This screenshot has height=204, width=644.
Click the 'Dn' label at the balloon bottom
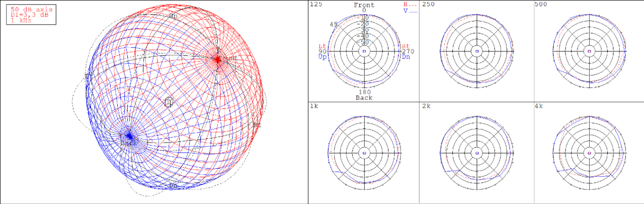click(x=173, y=186)
